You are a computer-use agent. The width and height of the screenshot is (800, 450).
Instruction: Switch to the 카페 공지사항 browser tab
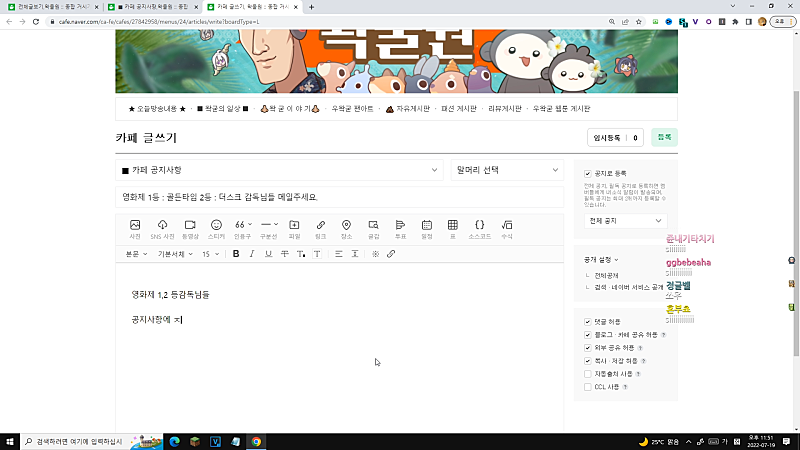tap(153, 7)
